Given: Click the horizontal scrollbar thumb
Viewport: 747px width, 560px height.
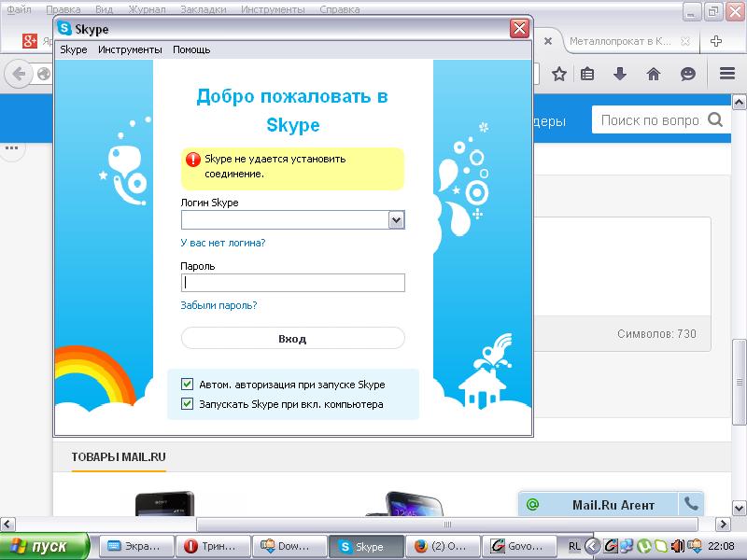Looking at the screenshot, I should click(x=447, y=525).
